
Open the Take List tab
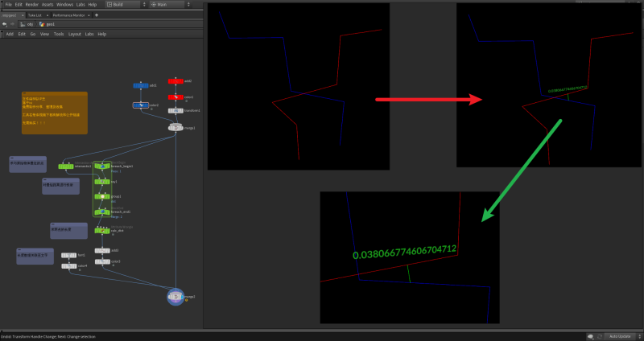click(x=35, y=14)
